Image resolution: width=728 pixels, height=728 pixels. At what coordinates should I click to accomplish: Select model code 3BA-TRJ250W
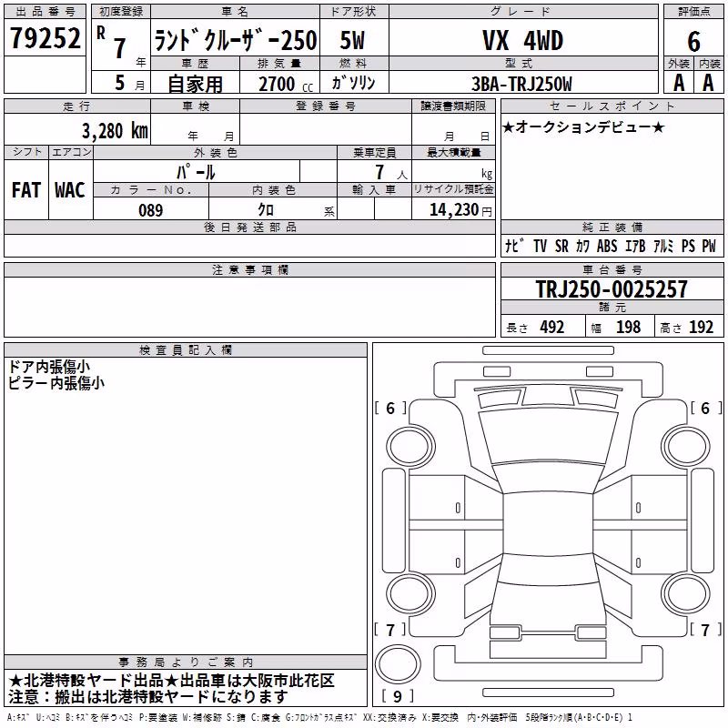click(521, 84)
